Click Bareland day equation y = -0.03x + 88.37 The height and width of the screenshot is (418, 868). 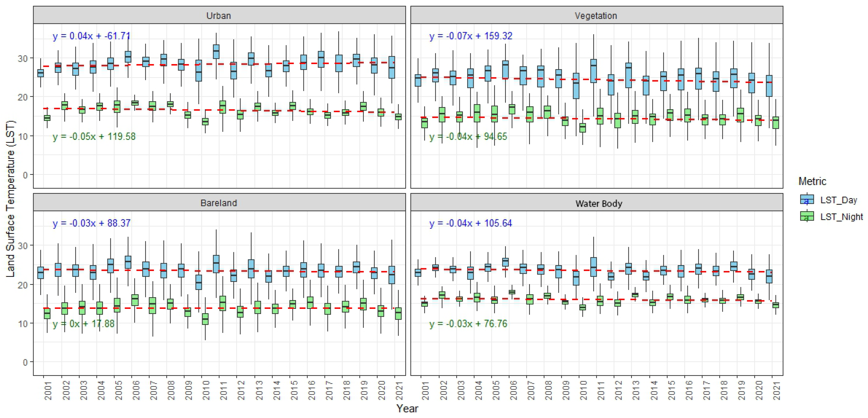point(91,223)
